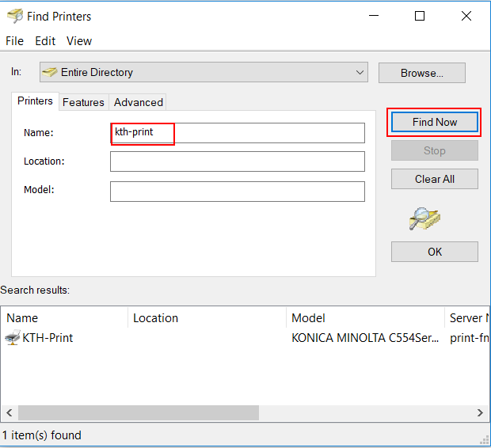Open the View menu
Image resolution: width=491 pixels, height=448 pixels.
pos(79,41)
